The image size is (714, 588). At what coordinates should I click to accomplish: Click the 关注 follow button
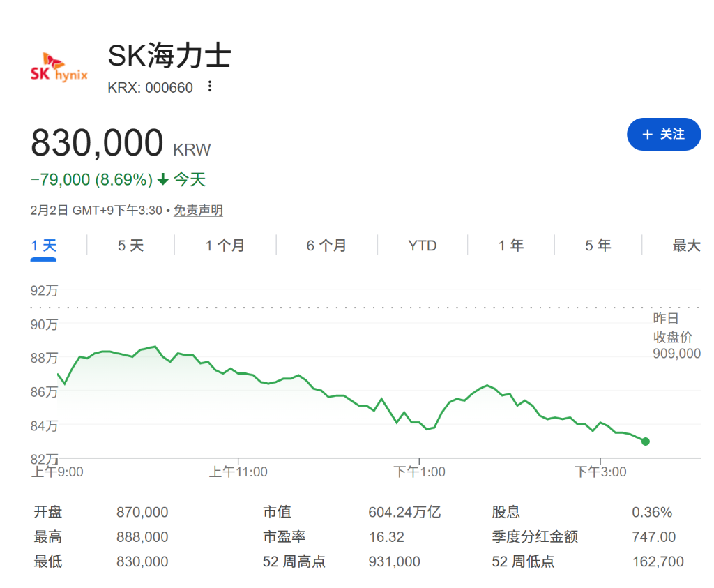pyautogui.click(x=664, y=135)
